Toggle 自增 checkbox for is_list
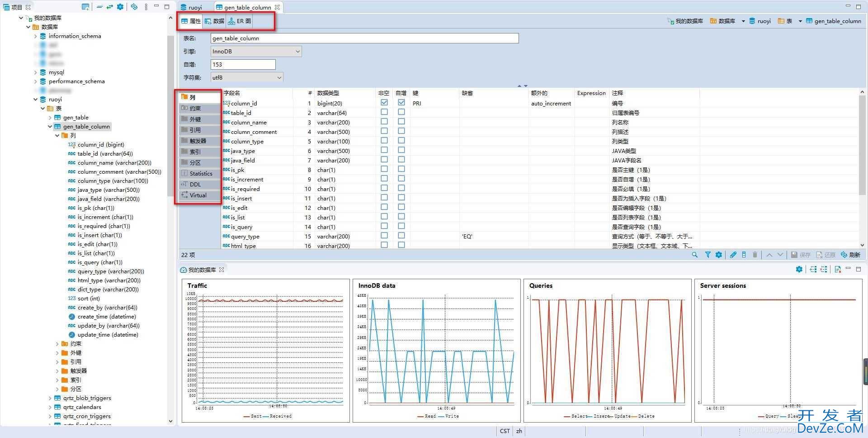This screenshot has height=438, width=868. point(401,217)
